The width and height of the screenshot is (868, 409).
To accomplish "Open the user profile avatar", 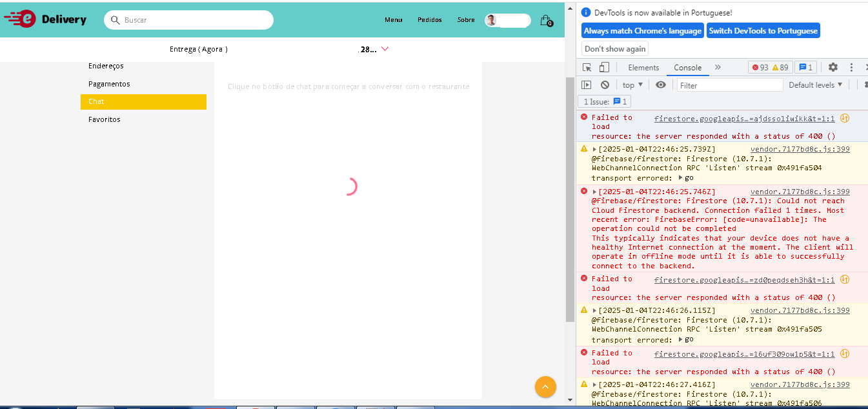I will [x=492, y=20].
